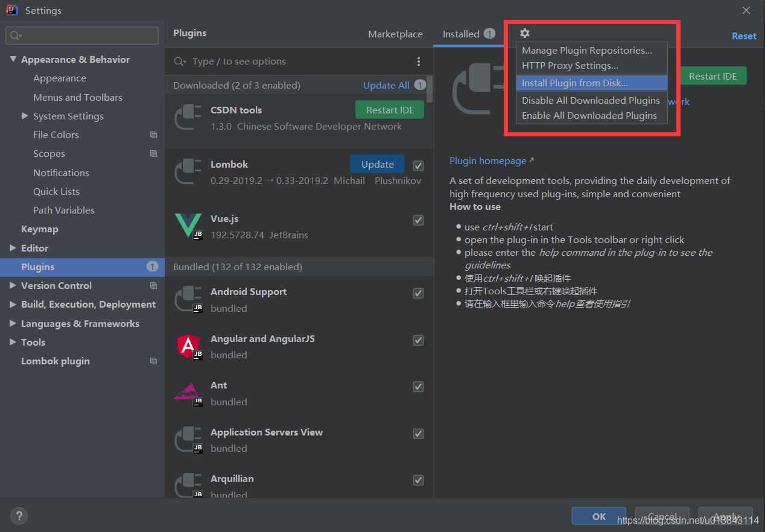Expand the Editor settings section
This screenshot has height=532, width=765.
[x=13, y=248]
